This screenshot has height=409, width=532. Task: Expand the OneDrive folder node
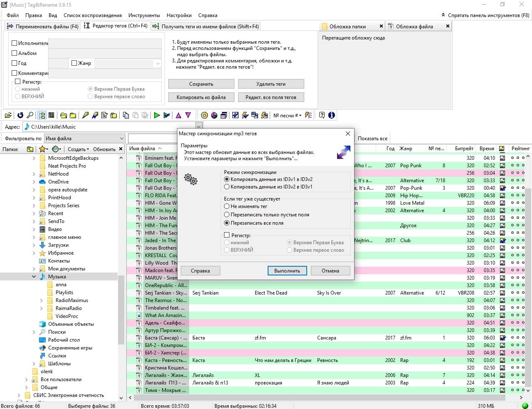[x=34, y=182]
